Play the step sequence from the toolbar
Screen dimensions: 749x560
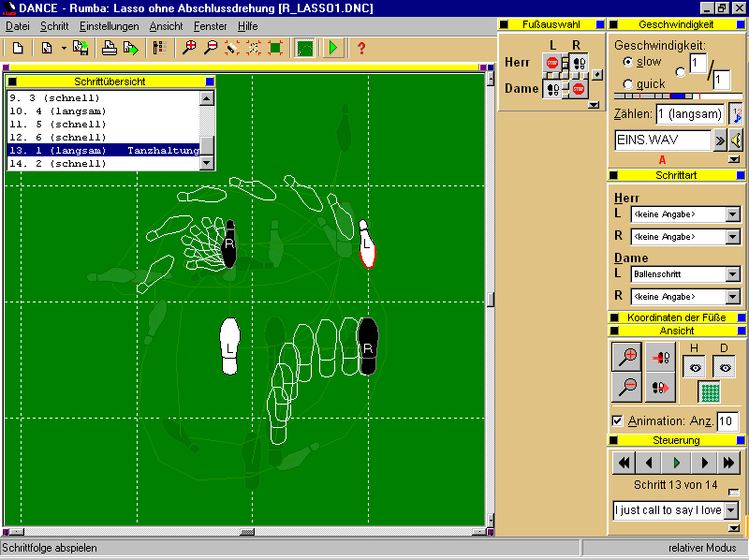pos(333,48)
